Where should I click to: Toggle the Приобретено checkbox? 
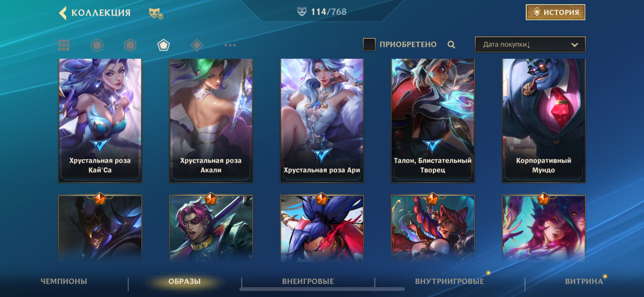tap(369, 44)
